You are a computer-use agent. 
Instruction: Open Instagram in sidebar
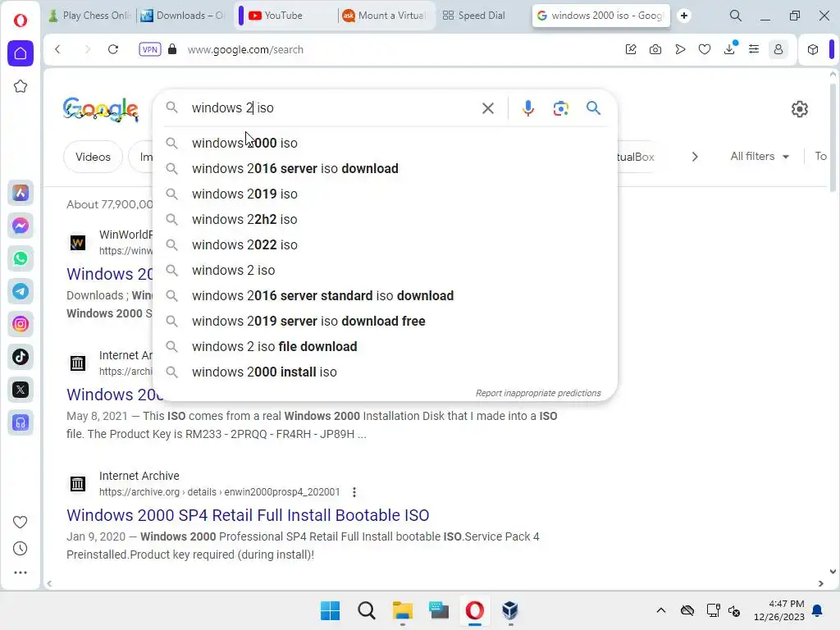[21, 324]
